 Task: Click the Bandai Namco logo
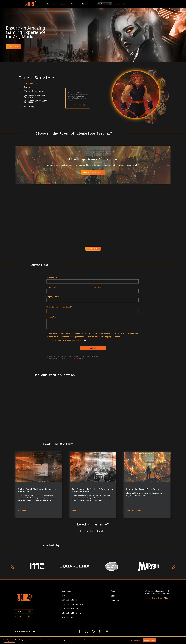(111, 566)
